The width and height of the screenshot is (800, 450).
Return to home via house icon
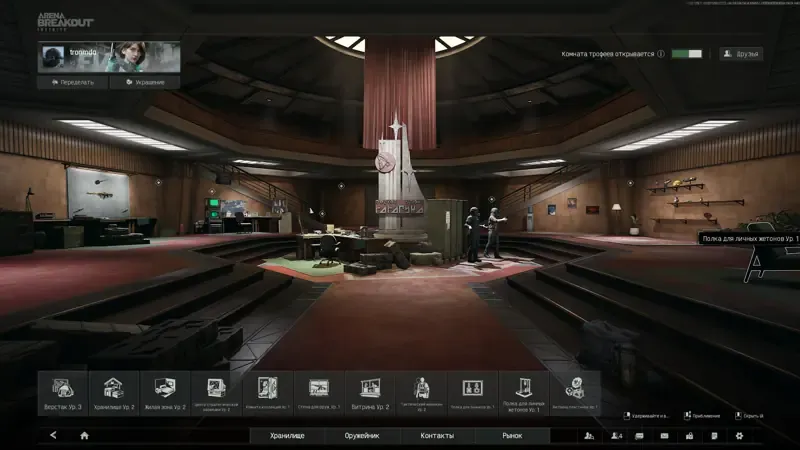tap(85, 436)
